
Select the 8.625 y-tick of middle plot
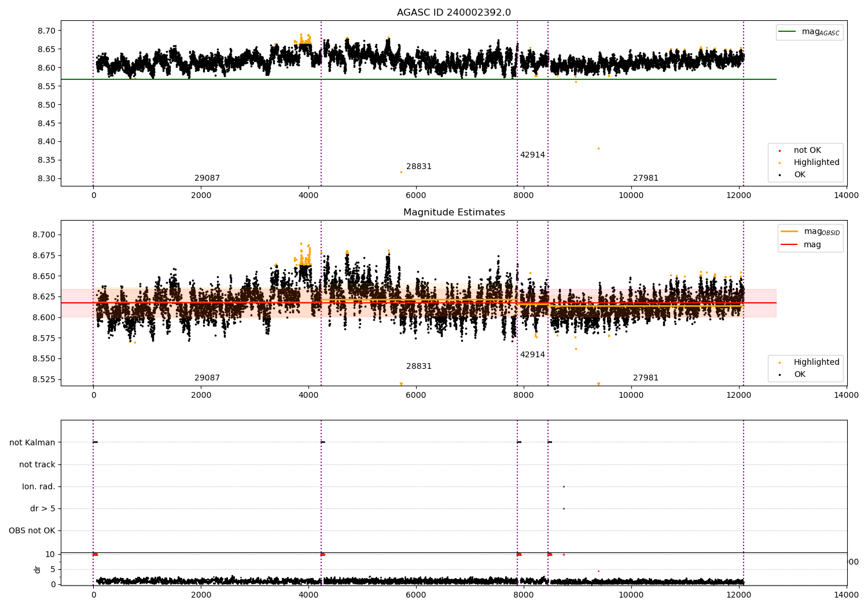pyautogui.click(x=44, y=296)
